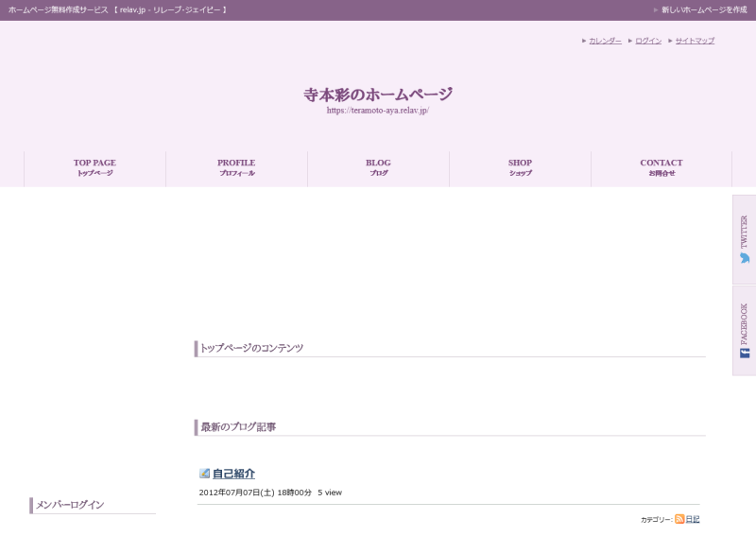The width and height of the screenshot is (756, 536).
Task: Click the site URL under the title
Action: pos(378,111)
